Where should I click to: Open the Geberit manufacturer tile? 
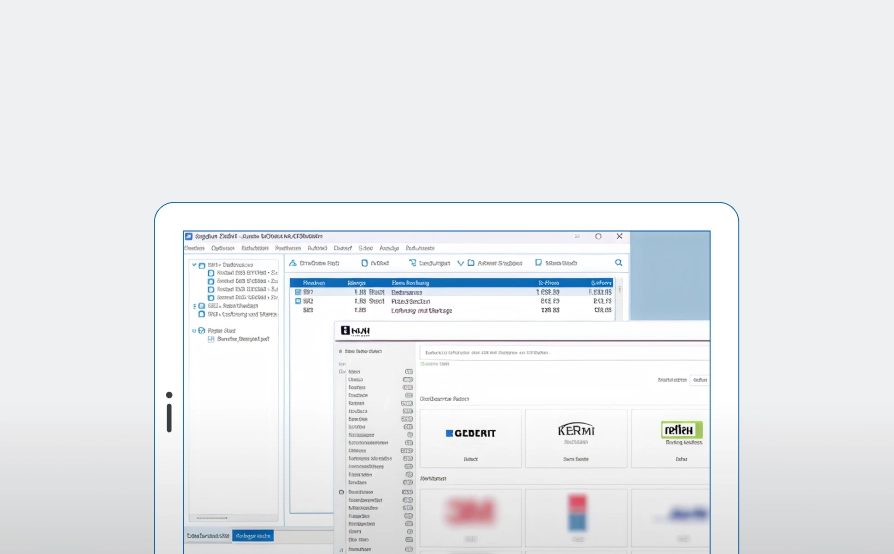[470, 438]
